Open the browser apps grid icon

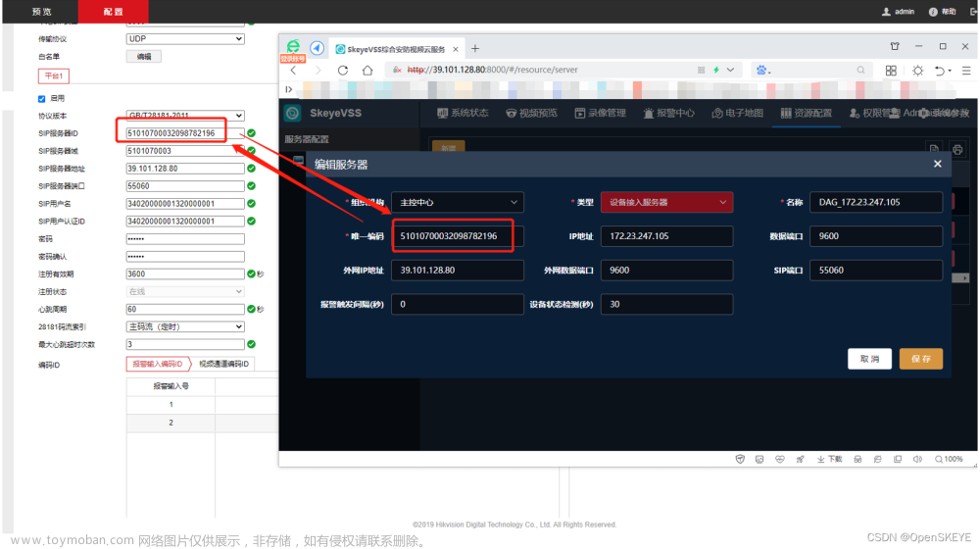coord(891,71)
